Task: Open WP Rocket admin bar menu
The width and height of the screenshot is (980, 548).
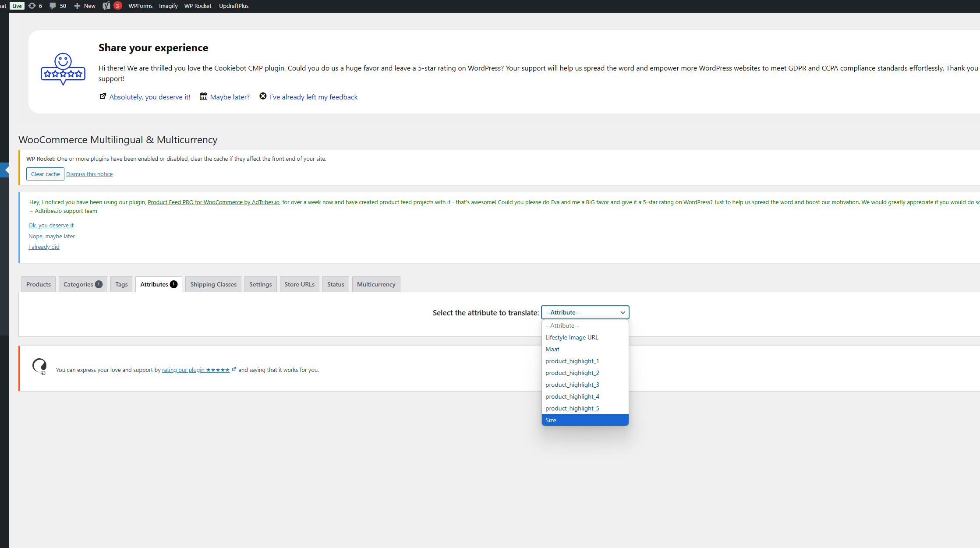Action: (x=198, y=6)
